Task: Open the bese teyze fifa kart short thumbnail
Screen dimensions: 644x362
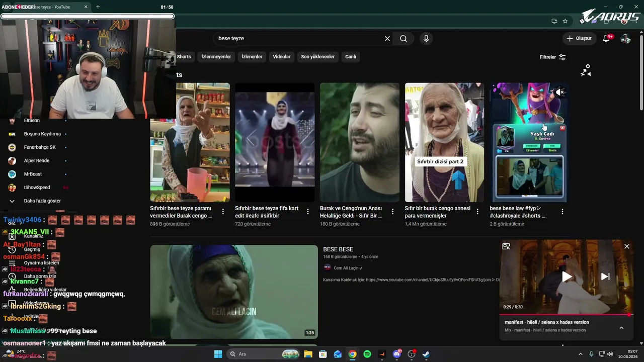Action: pos(275,142)
